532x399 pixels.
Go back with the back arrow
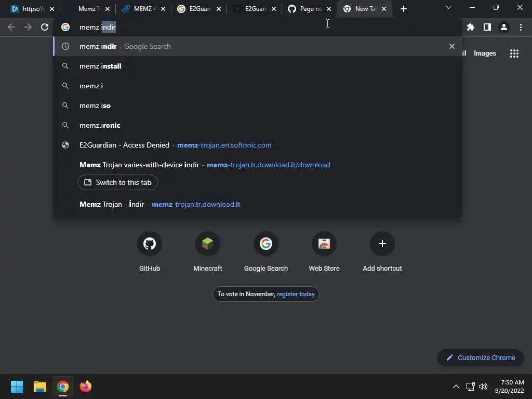click(11, 27)
